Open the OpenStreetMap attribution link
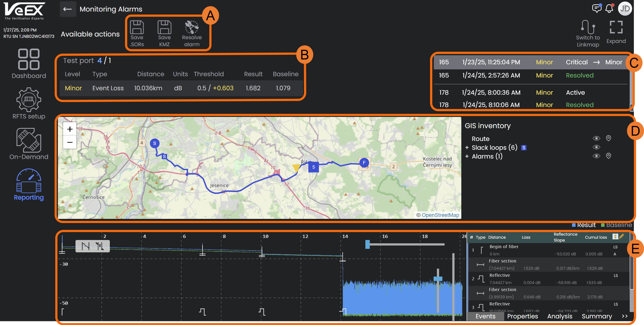Screen dimensions: 644x325 point(440,215)
